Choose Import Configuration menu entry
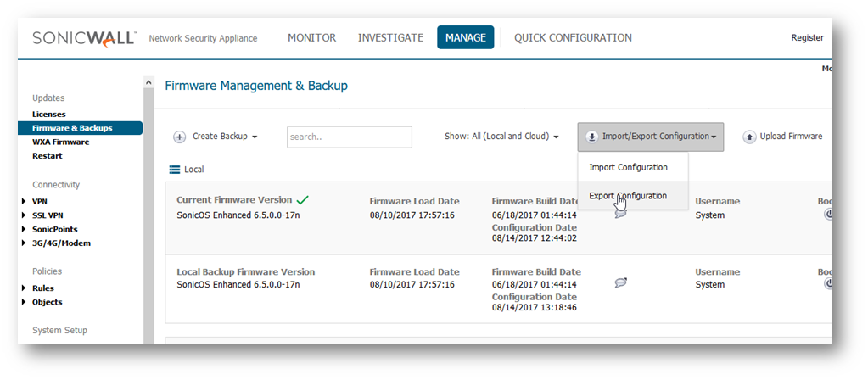This screenshot has height=380, width=868. [628, 167]
